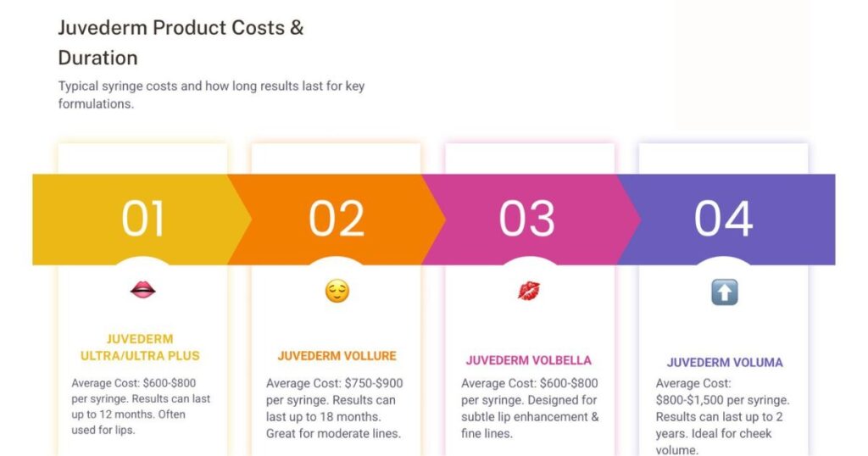The height and width of the screenshot is (456, 868).
Task: Click the large 04 number
Action: pos(723,219)
